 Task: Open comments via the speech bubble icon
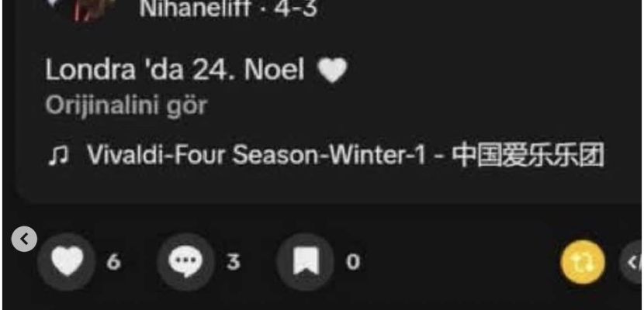(x=185, y=262)
